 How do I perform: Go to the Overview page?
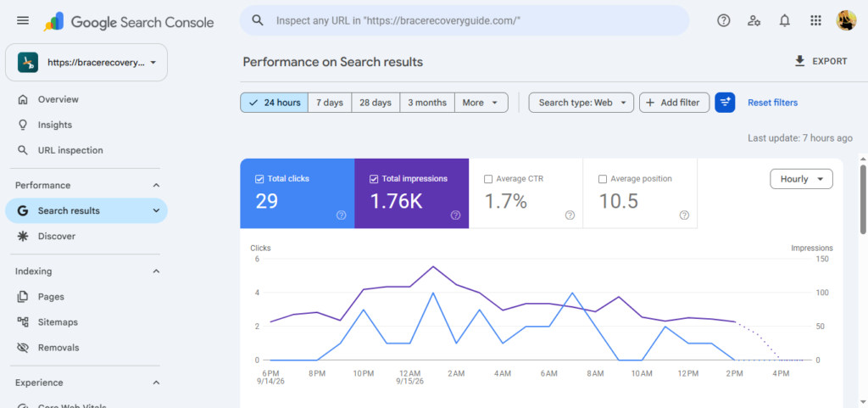(86, 99)
